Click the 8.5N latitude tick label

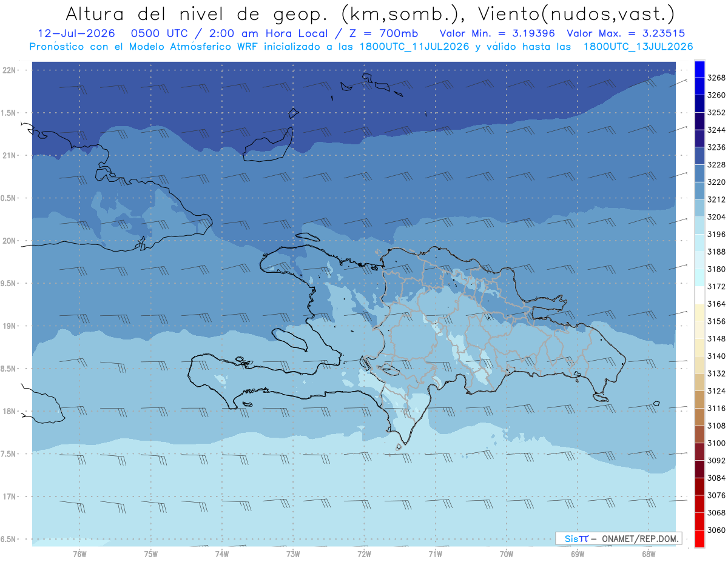pyautogui.click(x=9, y=369)
